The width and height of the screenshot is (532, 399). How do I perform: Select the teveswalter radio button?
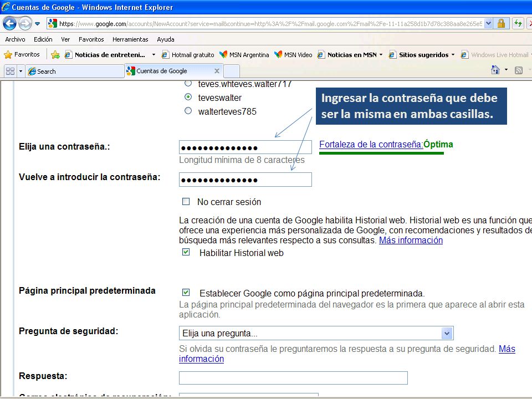tap(188, 97)
